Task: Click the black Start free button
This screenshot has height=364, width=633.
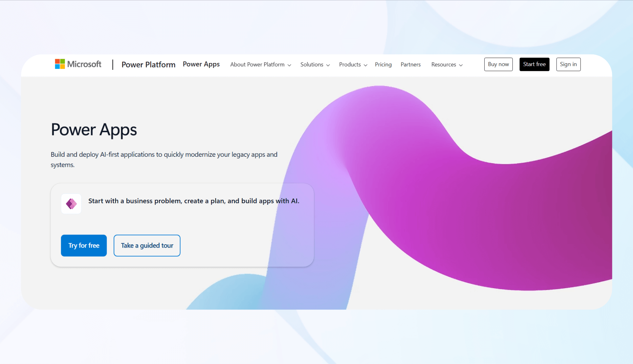Action: click(x=534, y=64)
